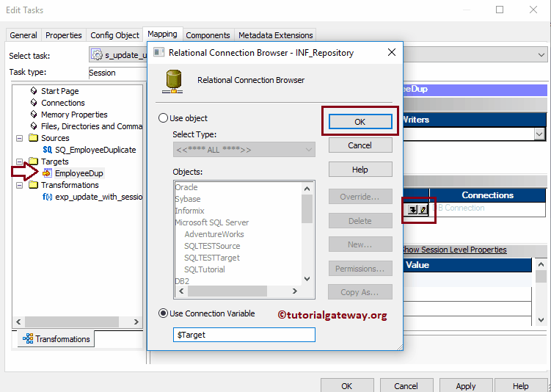Click the Override... button

click(360, 197)
